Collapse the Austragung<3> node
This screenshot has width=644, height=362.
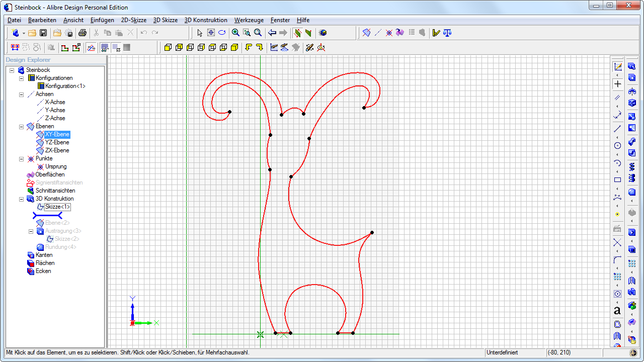click(31, 231)
